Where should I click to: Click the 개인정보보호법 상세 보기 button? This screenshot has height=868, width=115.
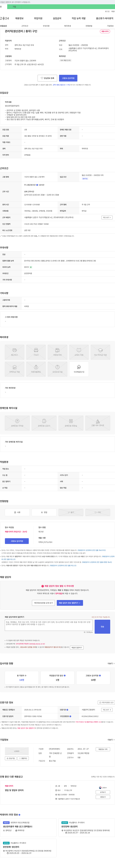coord(43,603)
